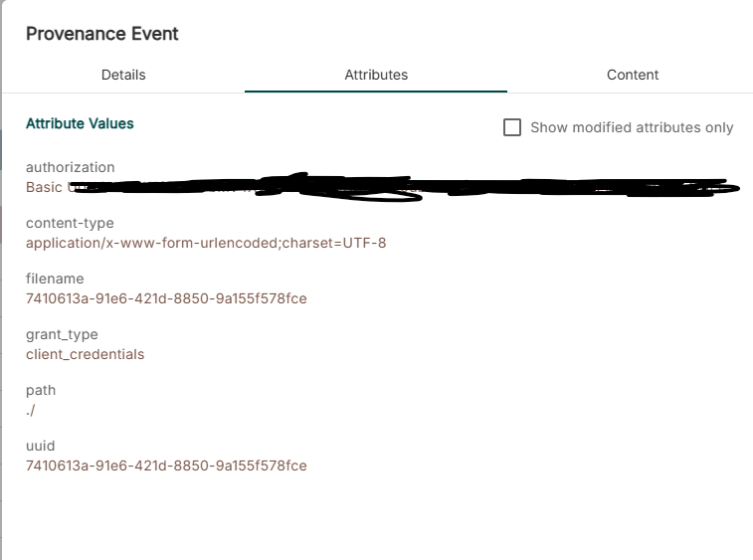
Task: Click the Attribute Values section heading
Action: pyautogui.click(x=80, y=124)
